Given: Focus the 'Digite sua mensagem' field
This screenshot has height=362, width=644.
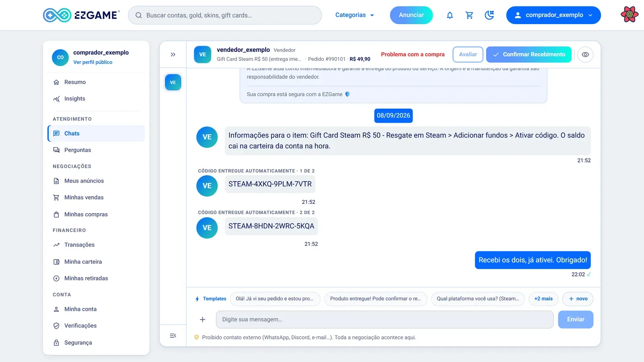Looking at the screenshot, I should pyautogui.click(x=385, y=319).
